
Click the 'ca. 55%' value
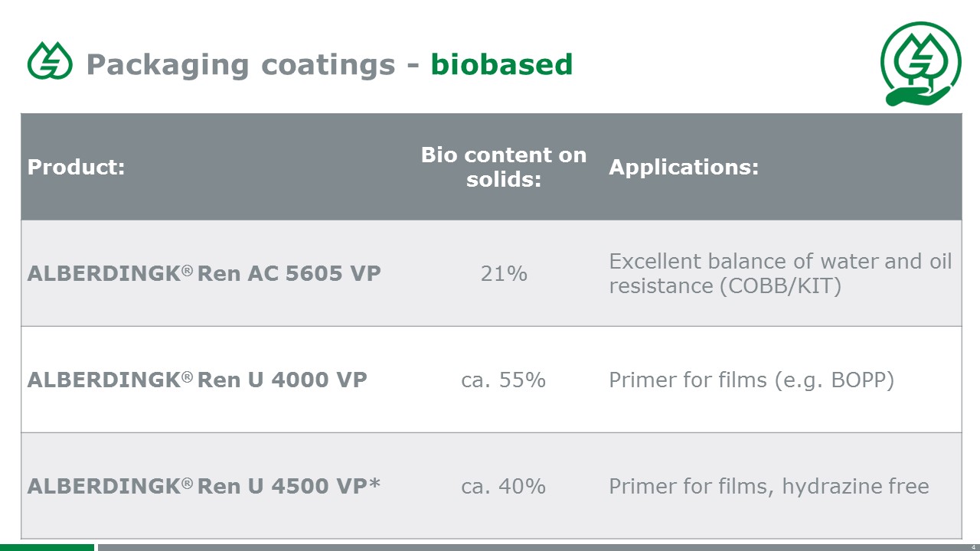coord(503,380)
